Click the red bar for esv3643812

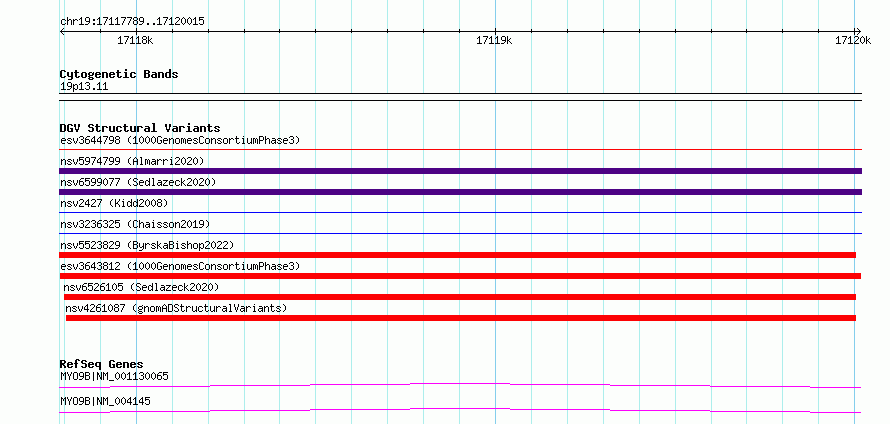pyautogui.click(x=460, y=276)
